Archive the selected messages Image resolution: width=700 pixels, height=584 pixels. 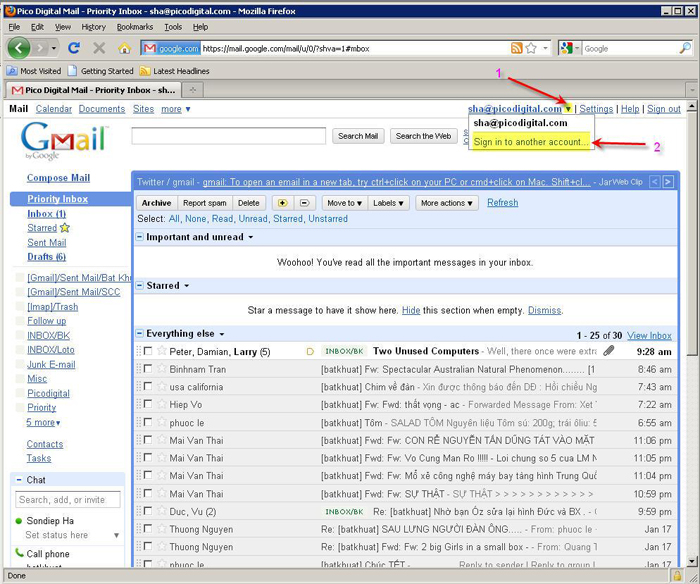[x=156, y=203]
